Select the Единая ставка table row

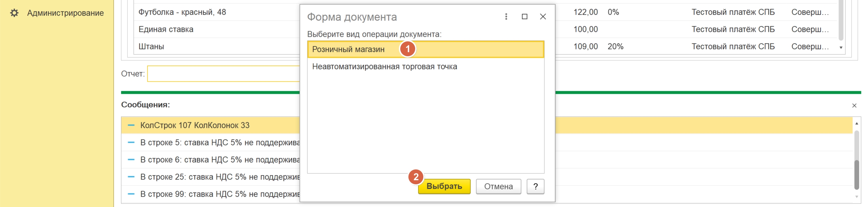tap(166, 29)
